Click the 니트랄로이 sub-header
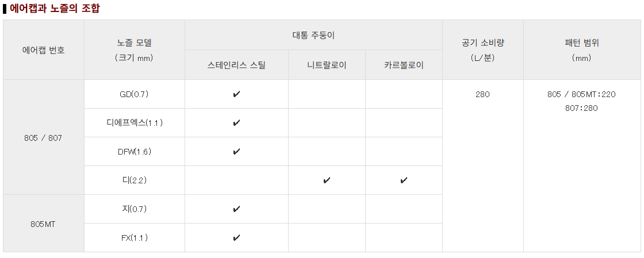The image size is (644, 258). pos(327,65)
